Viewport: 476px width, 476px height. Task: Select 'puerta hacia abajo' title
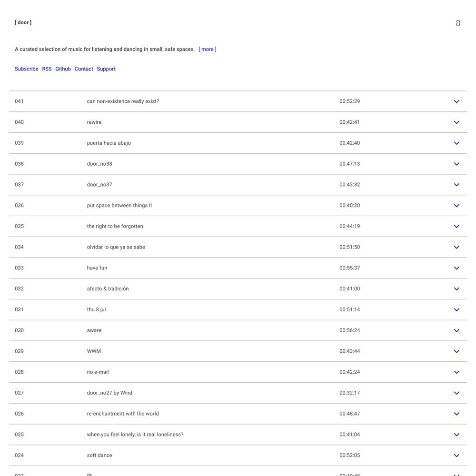[x=109, y=143]
